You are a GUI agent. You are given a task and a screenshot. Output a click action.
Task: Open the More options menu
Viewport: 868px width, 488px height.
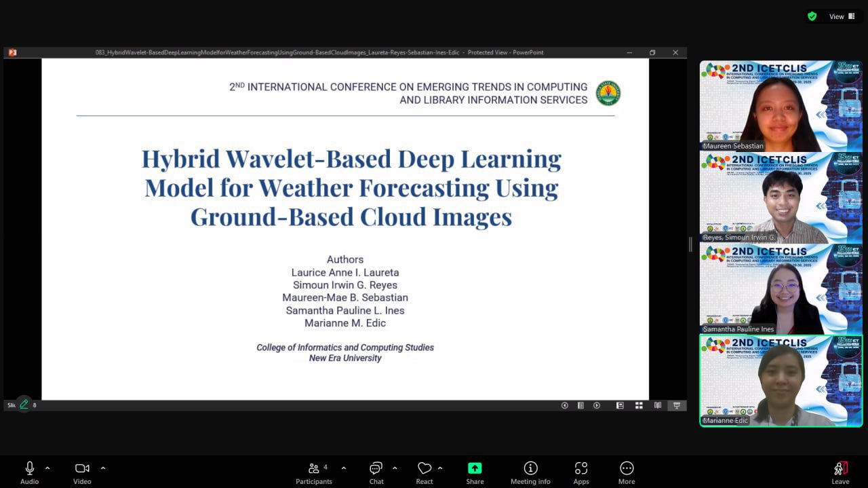[627, 469]
